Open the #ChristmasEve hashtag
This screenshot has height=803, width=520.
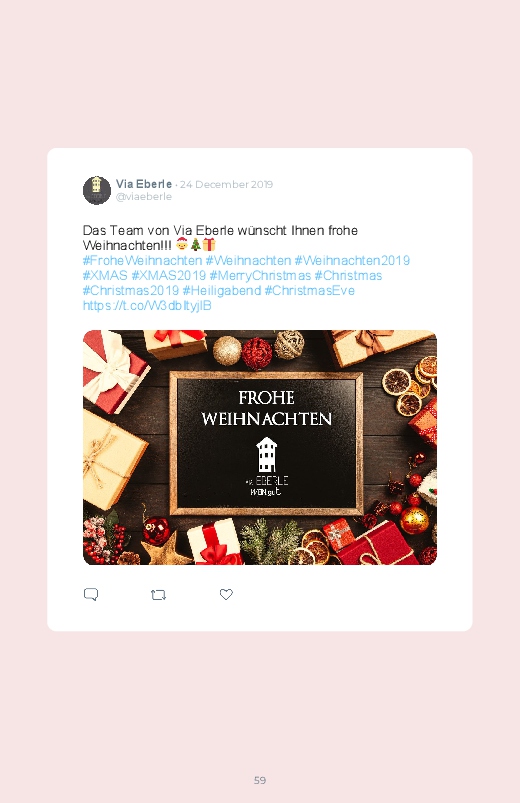[x=309, y=290]
